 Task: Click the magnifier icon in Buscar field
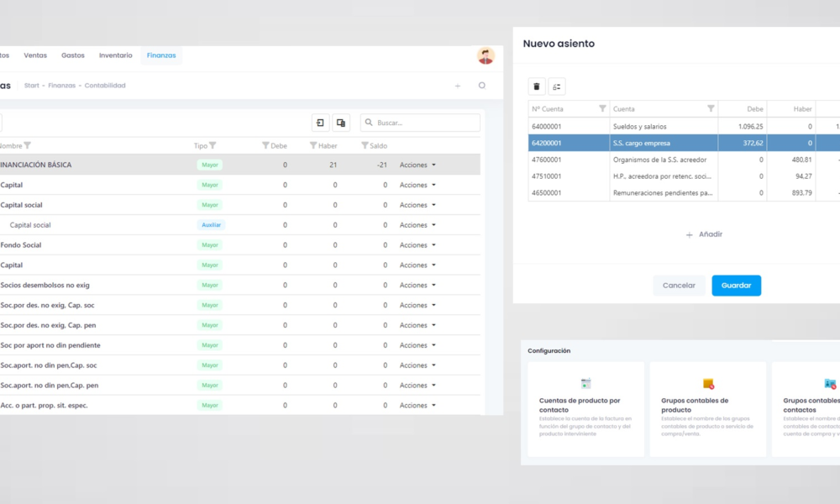369,122
